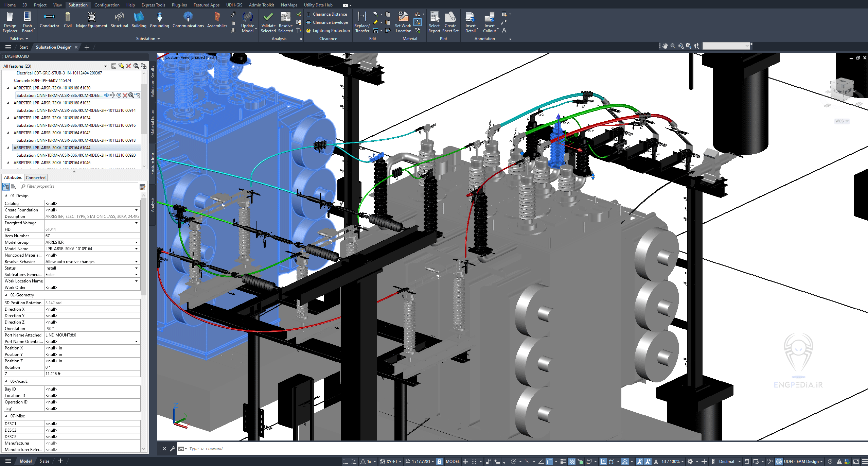Screen dimensions: 868x466
Task: Open the Express Tools menu
Action: click(153, 5)
